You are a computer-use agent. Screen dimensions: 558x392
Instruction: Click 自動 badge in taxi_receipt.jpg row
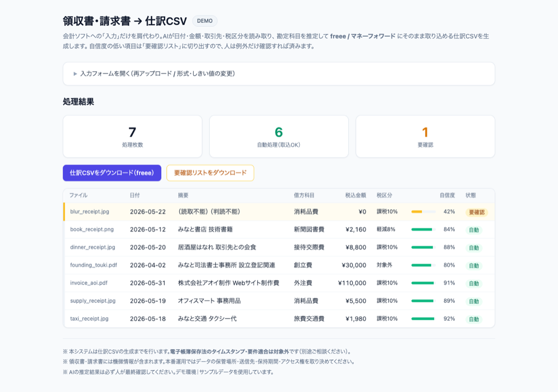coord(474,319)
